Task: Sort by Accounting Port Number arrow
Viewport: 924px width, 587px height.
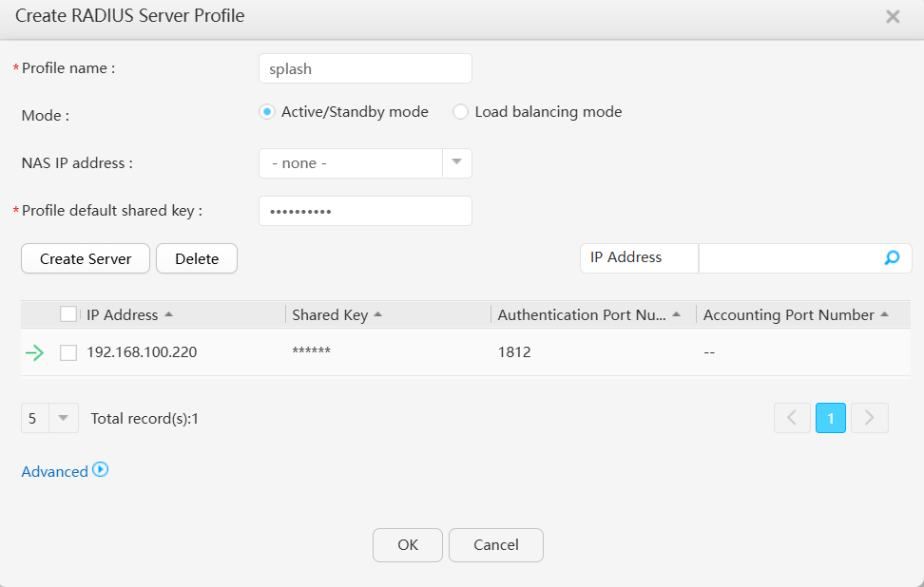Action: 884,314
